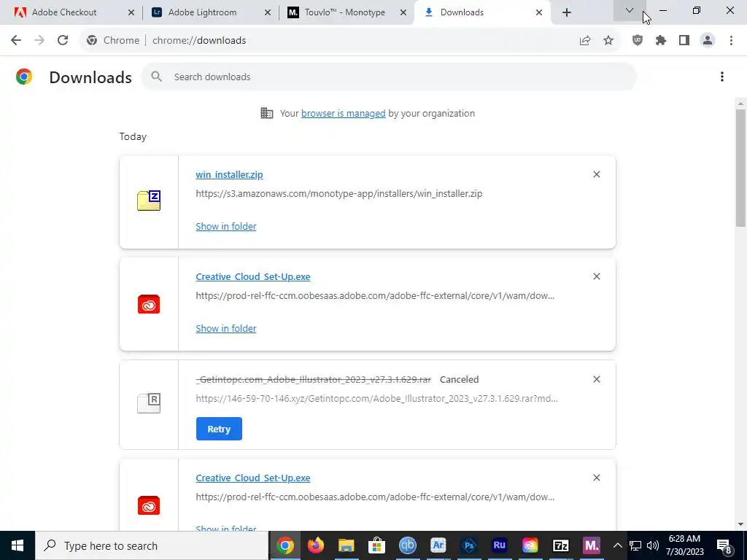
Task: Click the win_installer.zip amazonaws source URL
Action: tap(338, 193)
